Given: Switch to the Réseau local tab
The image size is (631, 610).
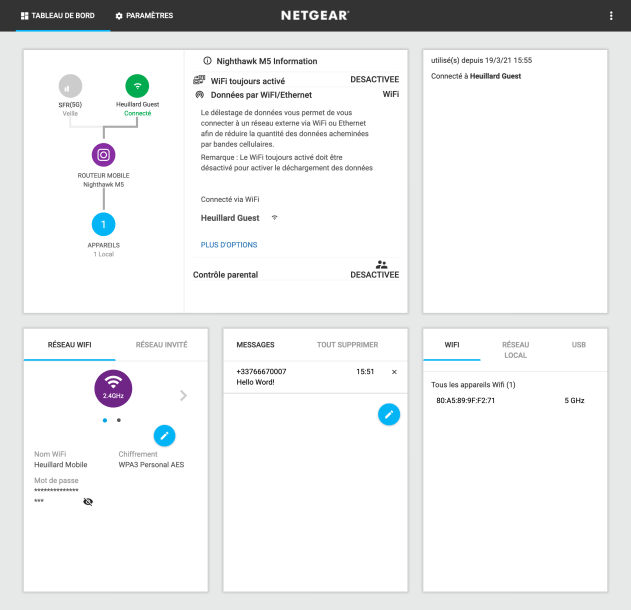Looking at the screenshot, I should coord(516,350).
